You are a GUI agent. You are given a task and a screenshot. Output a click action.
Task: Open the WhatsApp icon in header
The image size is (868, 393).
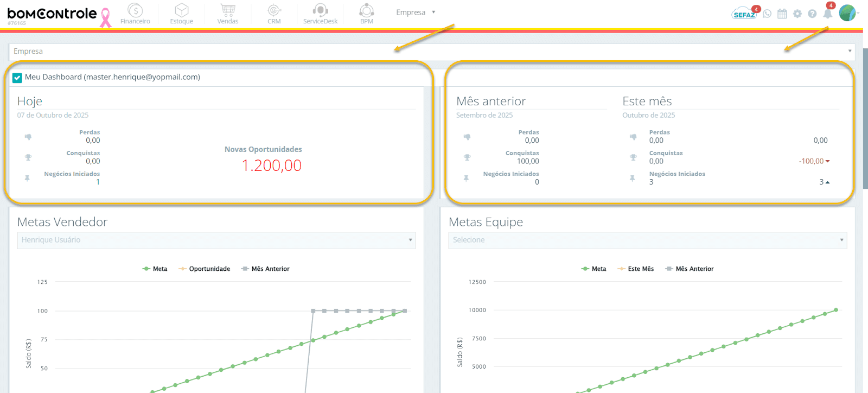tap(767, 14)
